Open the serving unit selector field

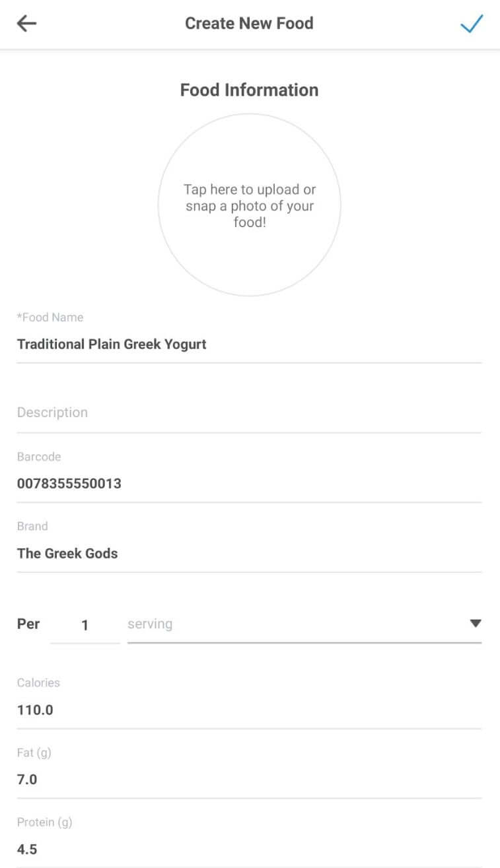pos(291,624)
